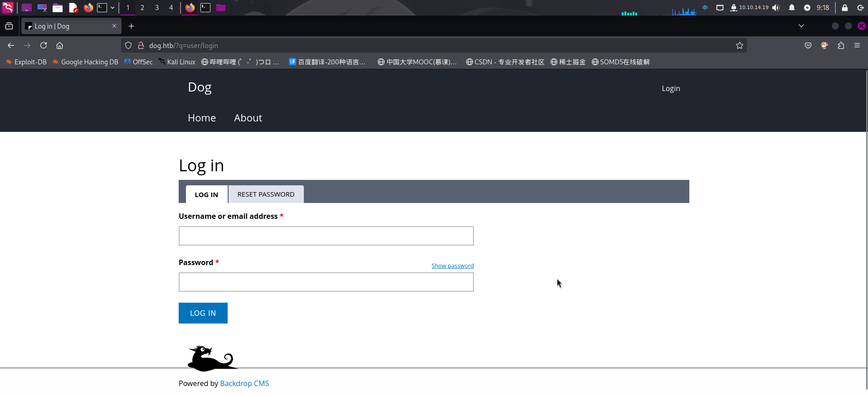View site security padlock info
868x396 pixels.
click(x=141, y=45)
